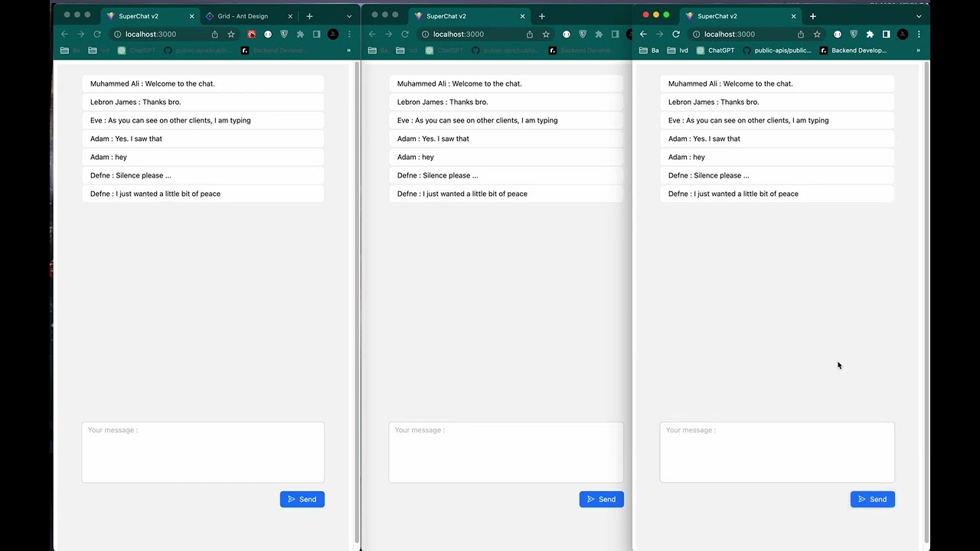Close Grid - Ant Design tab
Viewport: 980px width, 551px height.
290,16
